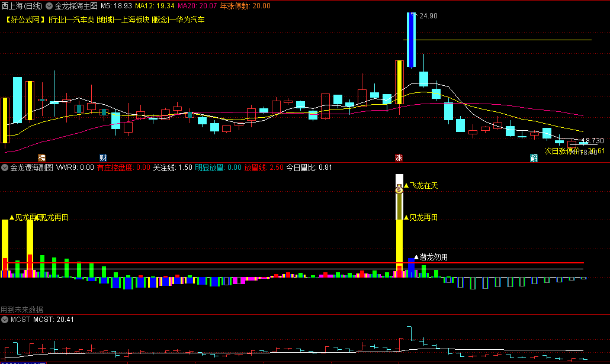This screenshot has height=364, width=610.
Task: Select the 年涨停数: 20.00 value
Action: (x=245, y=7)
